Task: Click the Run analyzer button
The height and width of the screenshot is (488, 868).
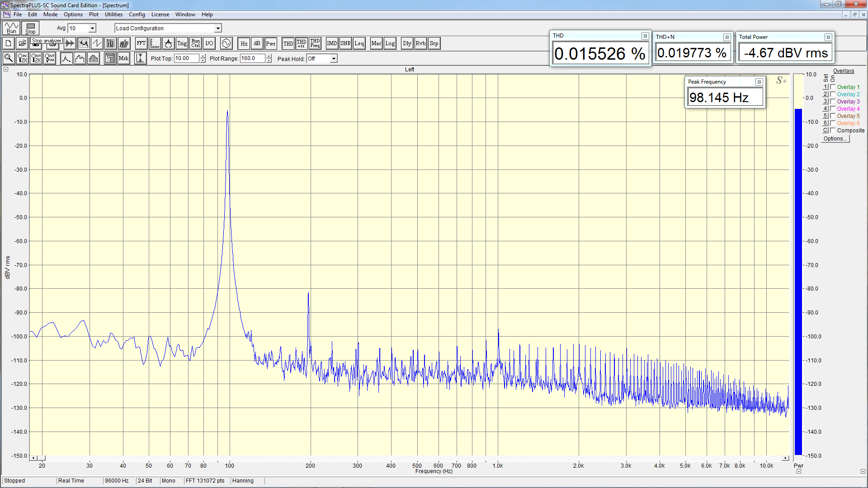Action: coord(11,28)
